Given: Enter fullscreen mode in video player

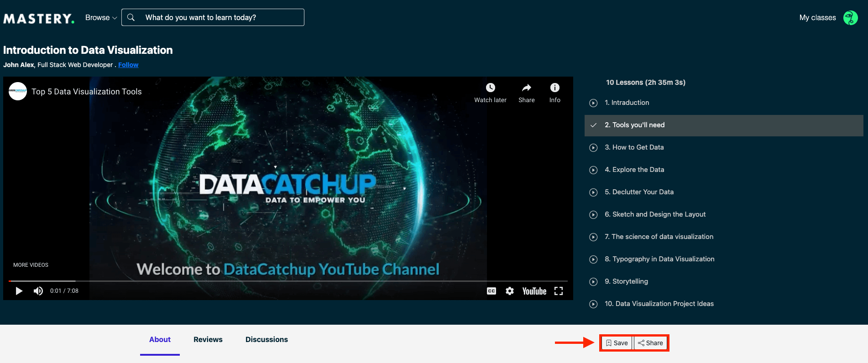Looking at the screenshot, I should (x=559, y=291).
